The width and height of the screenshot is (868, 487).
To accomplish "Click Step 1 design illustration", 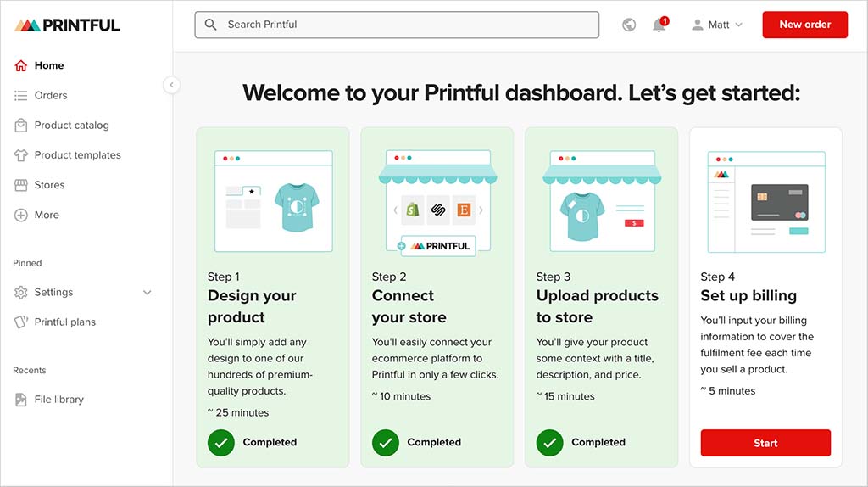I will coord(274,201).
